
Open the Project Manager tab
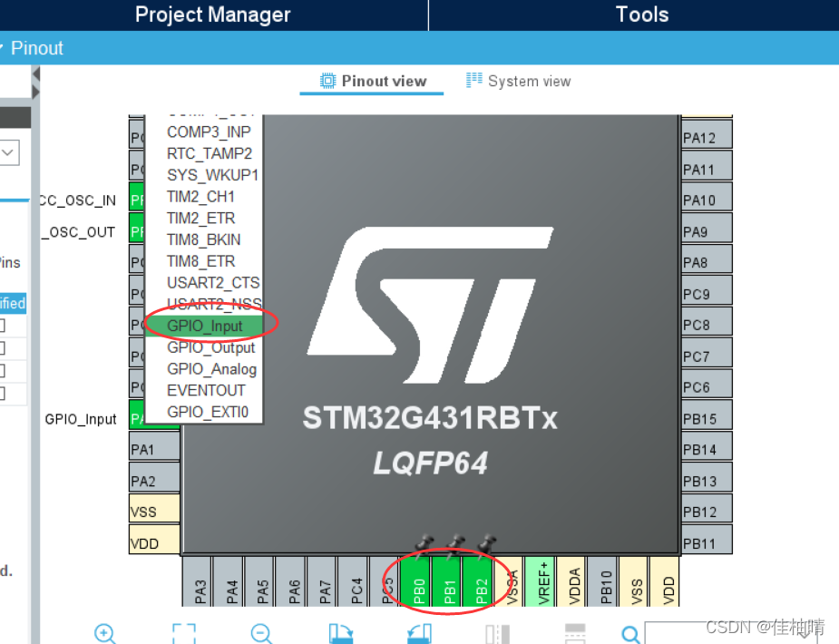(x=212, y=15)
